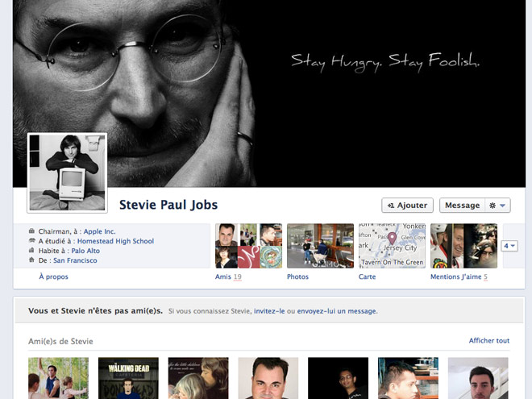Viewport: 532px width, 399px height.
Task: Click the invitez-le link
Action: pyautogui.click(x=269, y=311)
